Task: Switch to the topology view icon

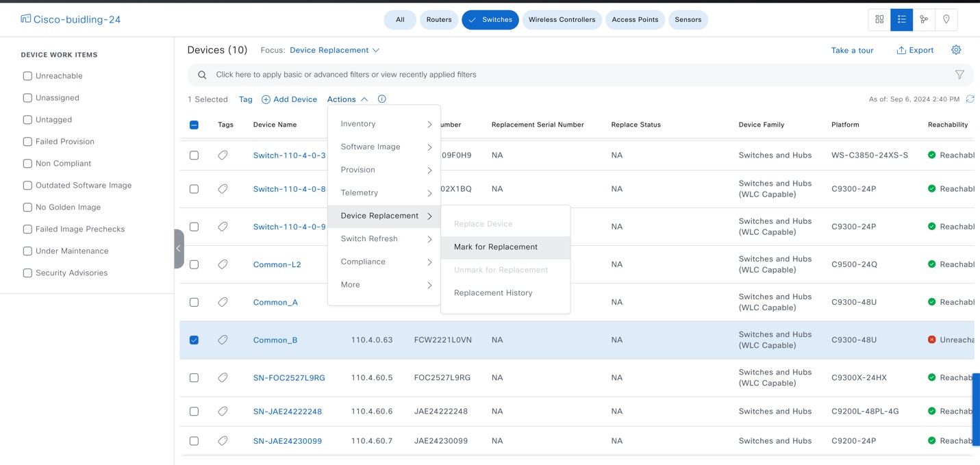Action: pos(924,19)
